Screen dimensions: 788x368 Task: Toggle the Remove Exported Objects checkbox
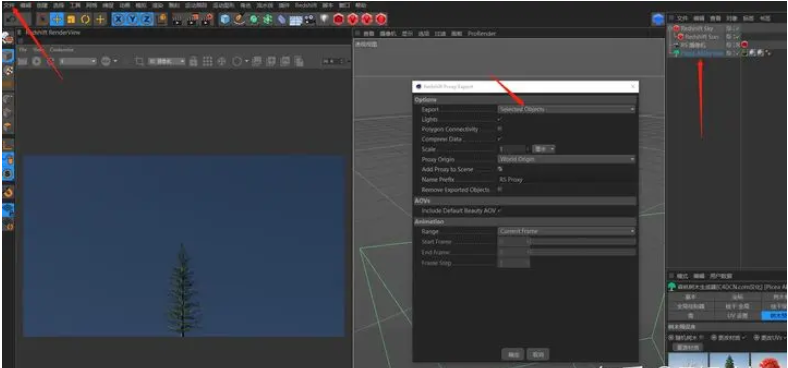tap(500, 190)
